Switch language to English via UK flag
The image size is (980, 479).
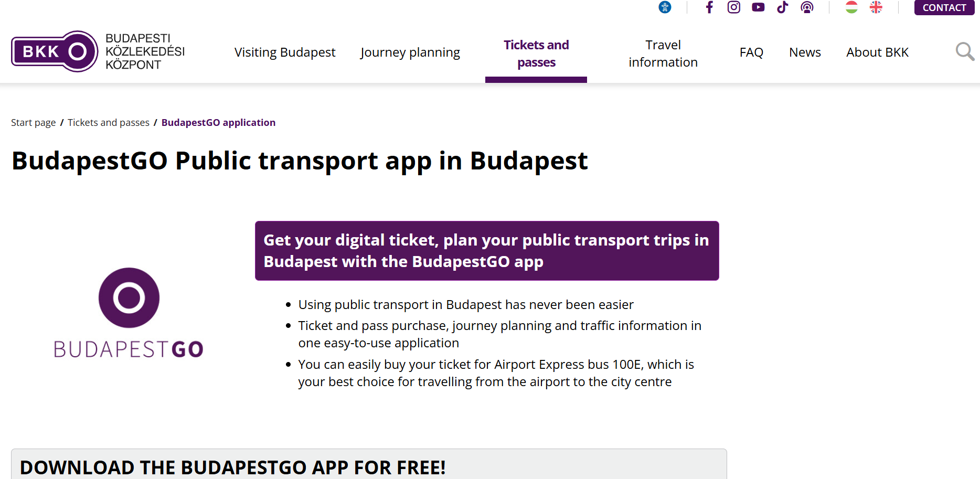(876, 7)
